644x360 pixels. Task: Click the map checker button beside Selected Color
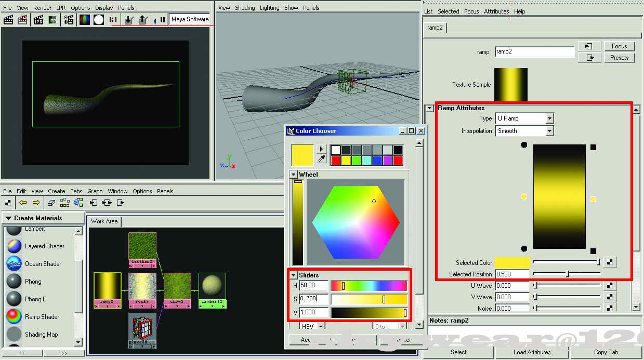click(x=611, y=262)
